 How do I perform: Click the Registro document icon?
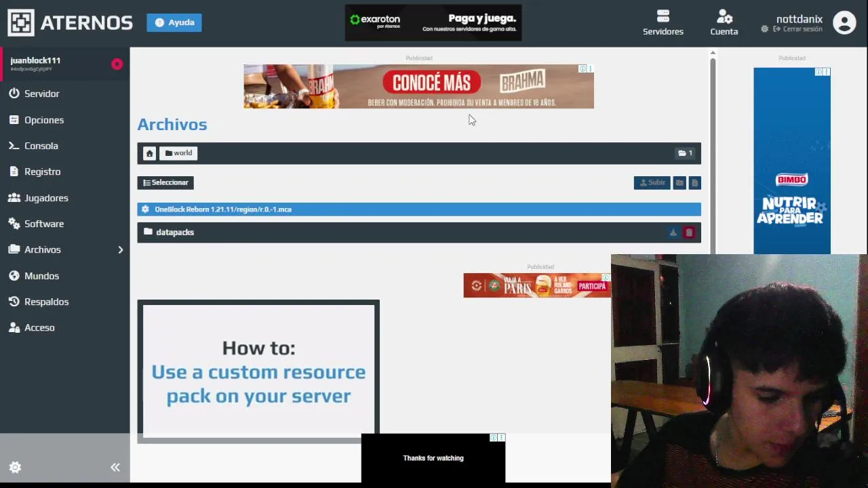tap(14, 171)
